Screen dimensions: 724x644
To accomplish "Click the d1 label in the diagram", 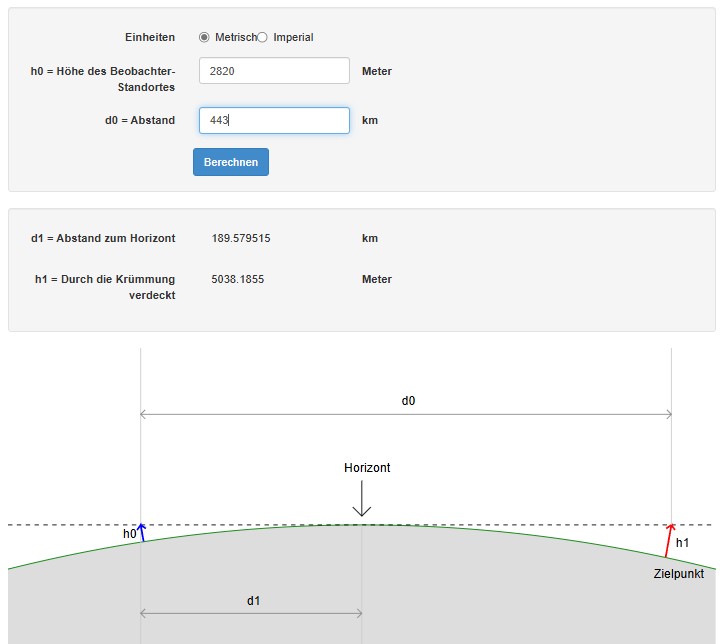I will (254, 601).
